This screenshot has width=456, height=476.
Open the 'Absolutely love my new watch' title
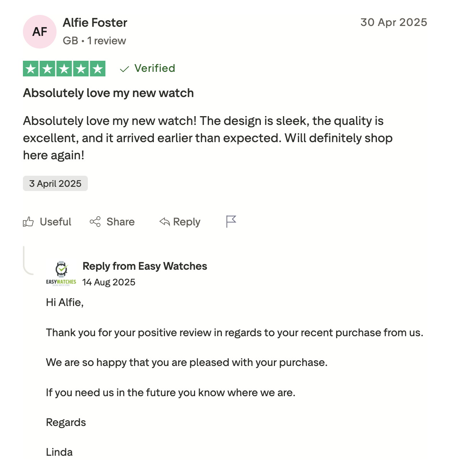click(x=108, y=93)
